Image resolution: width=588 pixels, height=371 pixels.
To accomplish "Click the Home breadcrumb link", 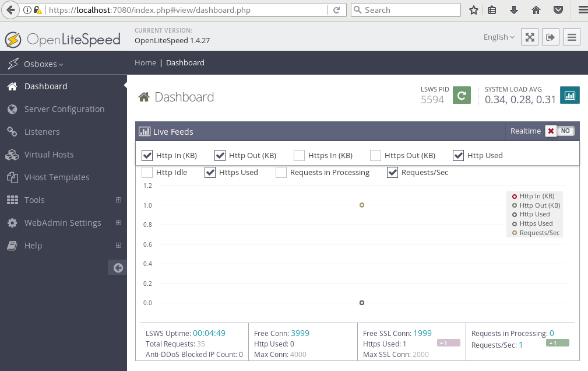I will (x=146, y=63).
